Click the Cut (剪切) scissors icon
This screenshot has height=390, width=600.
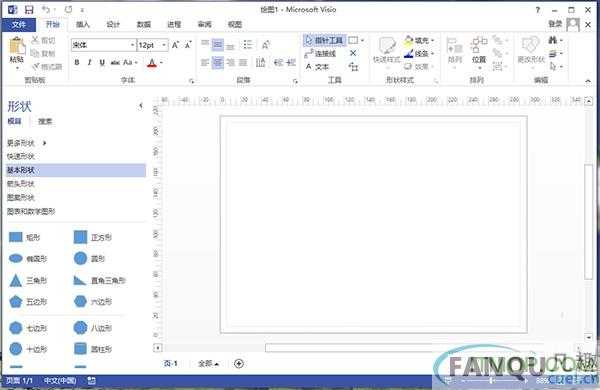(35, 40)
